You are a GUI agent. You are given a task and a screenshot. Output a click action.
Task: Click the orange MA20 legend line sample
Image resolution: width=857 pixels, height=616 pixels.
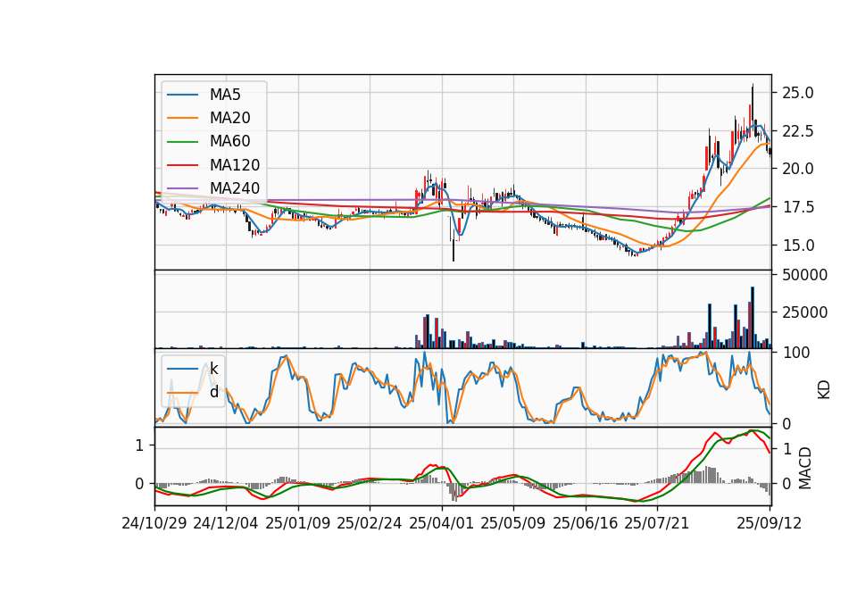pyautogui.click(x=182, y=118)
